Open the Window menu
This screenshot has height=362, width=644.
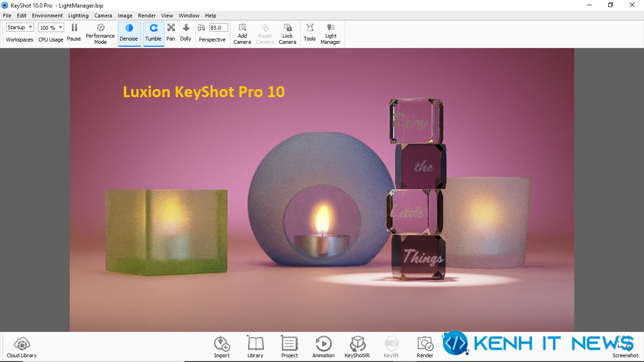click(189, 16)
